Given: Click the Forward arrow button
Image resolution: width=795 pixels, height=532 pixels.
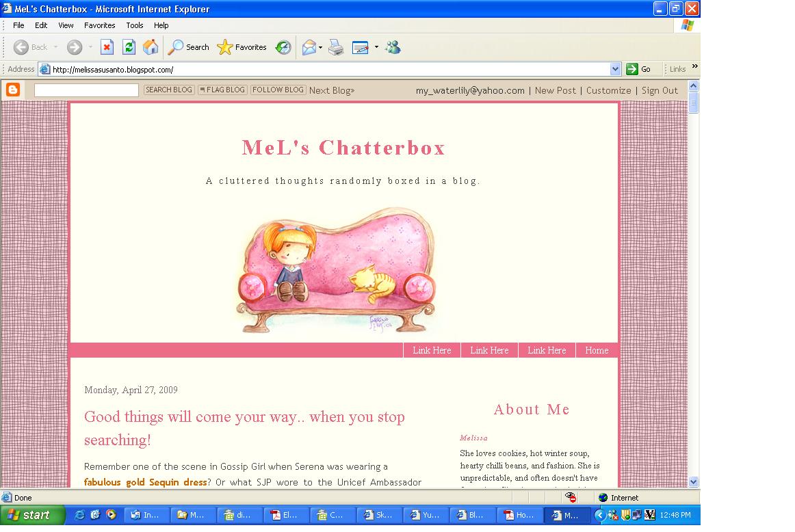Looking at the screenshot, I should 75,47.
